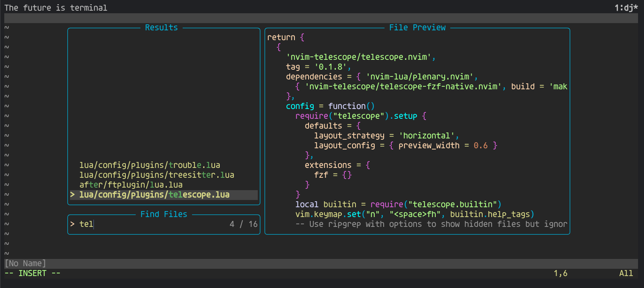This screenshot has width=644, height=288.
Task: Click require("telescope").setup line
Action: pyautogui.click(x=361, y=116)
